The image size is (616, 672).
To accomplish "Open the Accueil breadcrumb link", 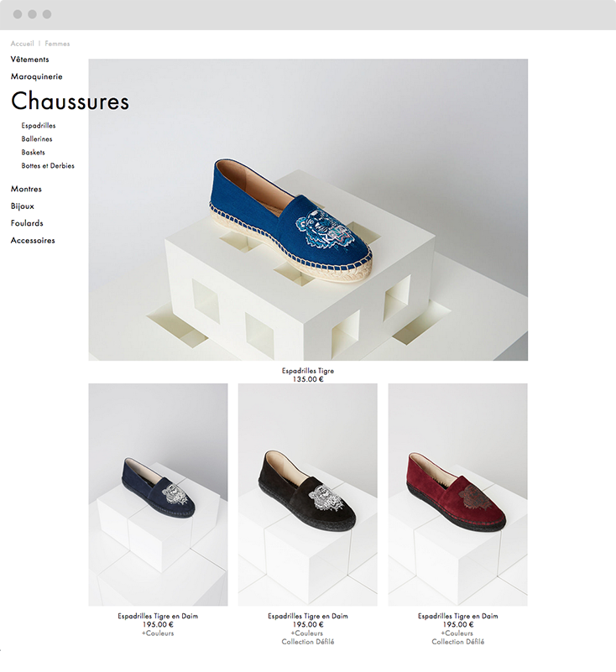I will 23,44.
